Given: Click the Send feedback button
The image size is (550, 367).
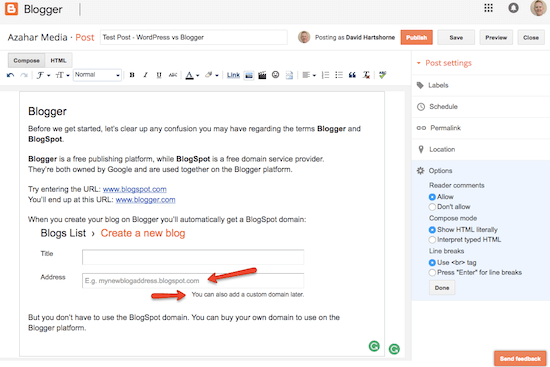Looking at the screenshot, I should pyautogui.click(x=520, y=359).
